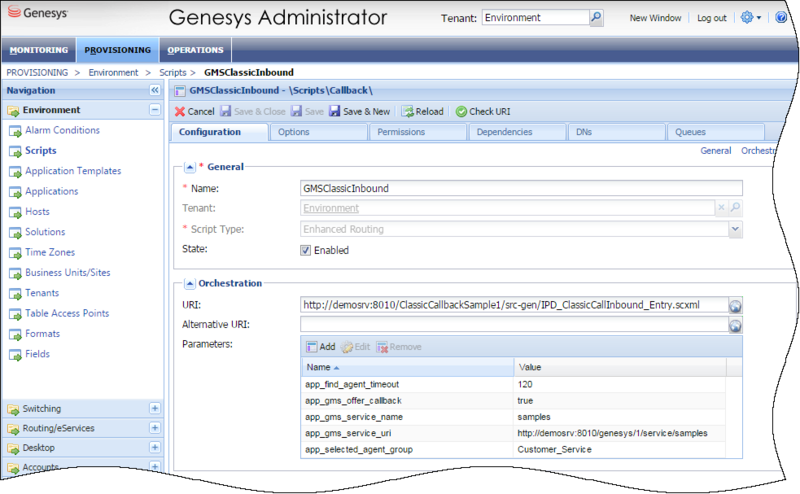Select the app_selected_agent_group parameter row
The width and height of the screenshot is (800, 494).
pyautogui.click(x=513, y=450)
